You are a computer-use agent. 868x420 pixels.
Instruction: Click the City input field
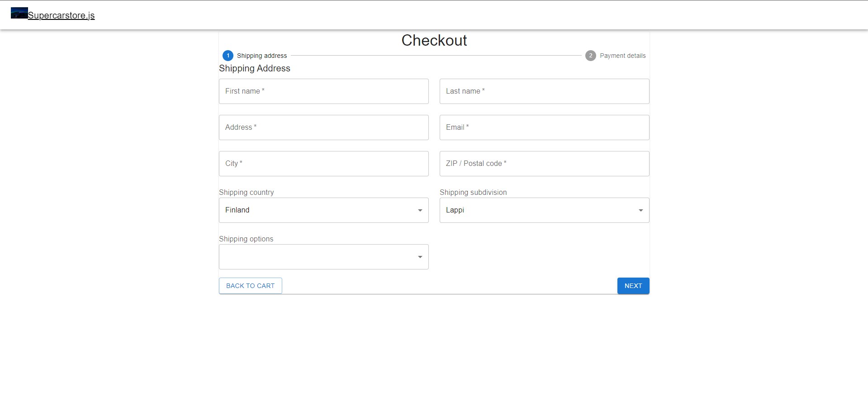(323, 164)
